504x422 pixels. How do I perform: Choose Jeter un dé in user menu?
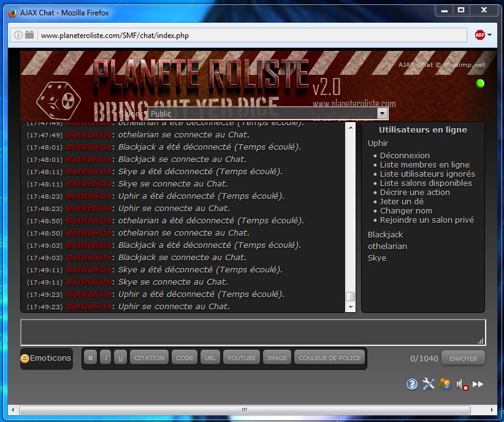pos(402,202)
